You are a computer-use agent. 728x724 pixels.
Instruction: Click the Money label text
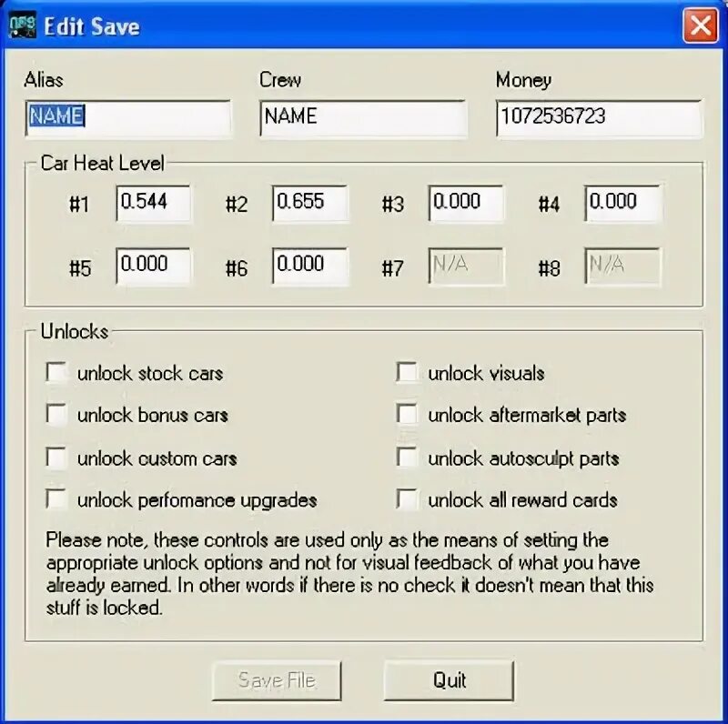click(524, 81)
